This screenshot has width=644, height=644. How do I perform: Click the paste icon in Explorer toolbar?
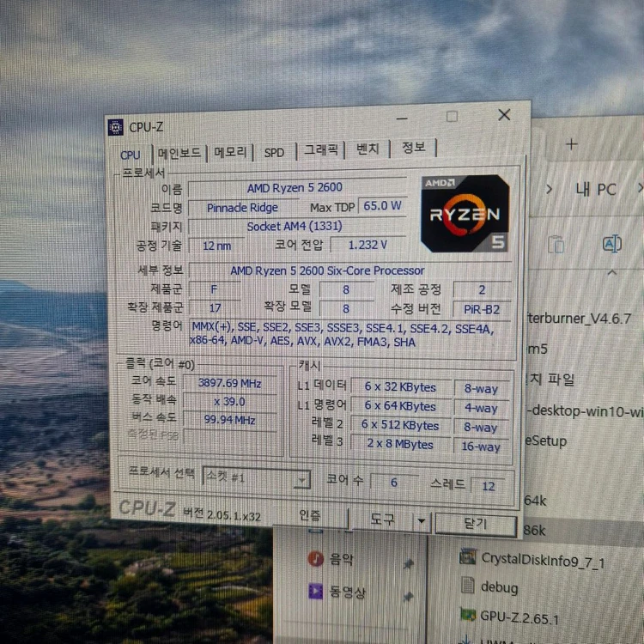556,244
